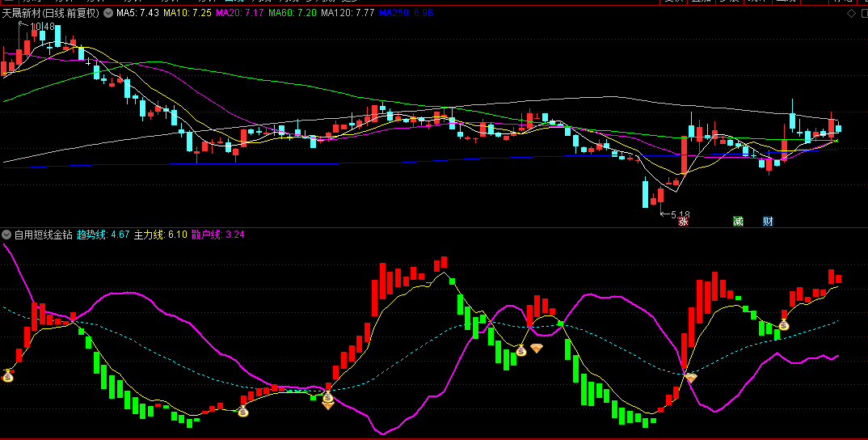
Task: Click the diamond marker right of a money bag
Action: point(537,348)
